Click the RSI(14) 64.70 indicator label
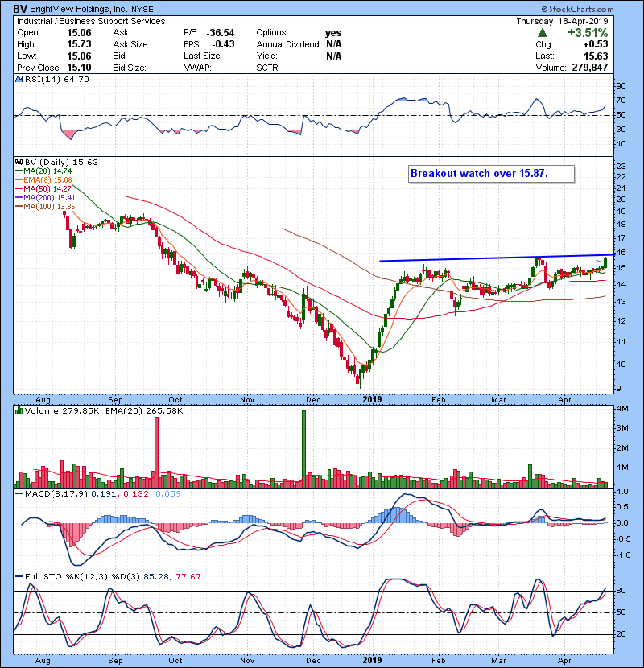The height and width of the screenshot is (668, 644). [56, 79]
